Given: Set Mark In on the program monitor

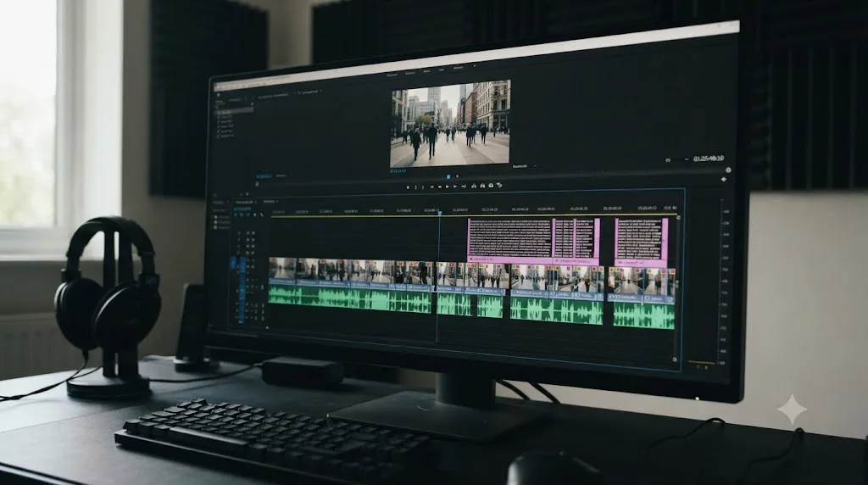Looking at the screenshot, I should [415, 187].
